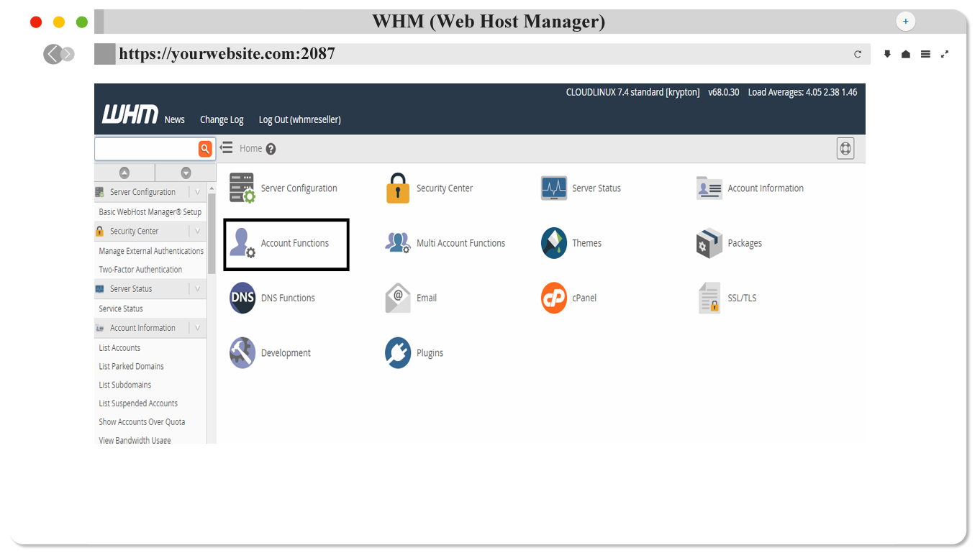Viewport: 980px width, 553px height.
Task: Open Two-Factor Authentication sidebar link
Action: 140,270
